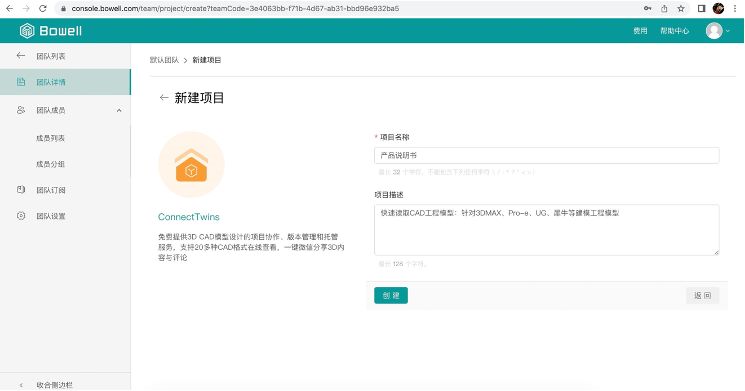The image size is (745, 391).
Task: Click the ConnectTwins orange house icon
Action: click(191, 164)
